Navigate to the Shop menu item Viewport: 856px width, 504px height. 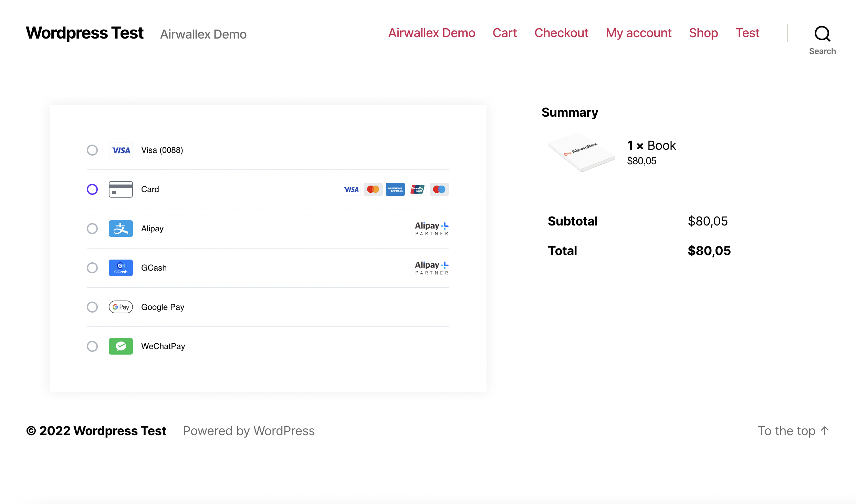(704, 33)
